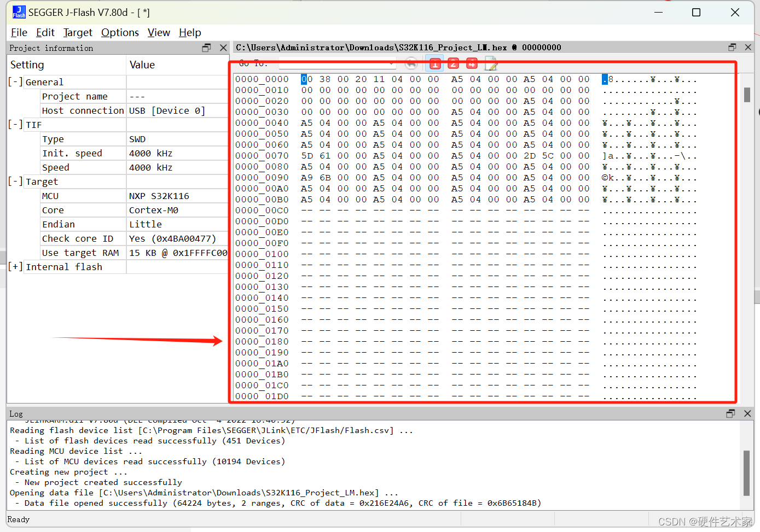Click the edit data notepad icon
The width and height of the screenshot is (760, 532).
click(491, 64)
